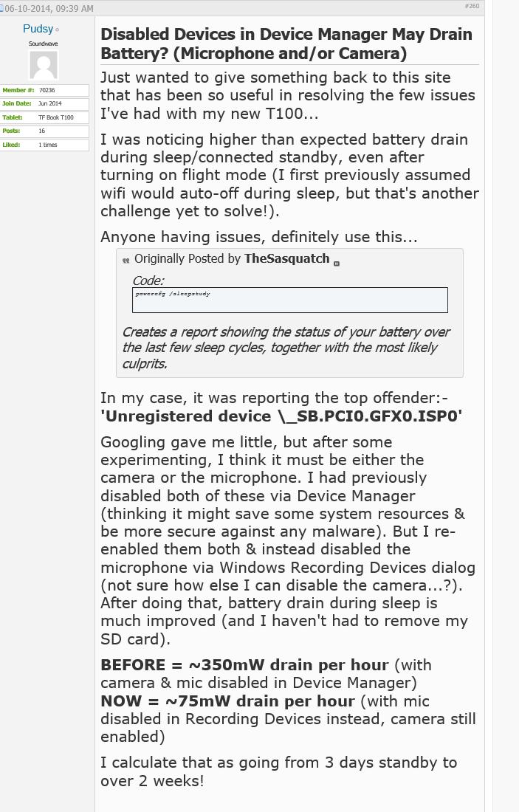Click the post title about Disabled Devices
The height and width of the screenshot is (812, 519).
(286, 44)
